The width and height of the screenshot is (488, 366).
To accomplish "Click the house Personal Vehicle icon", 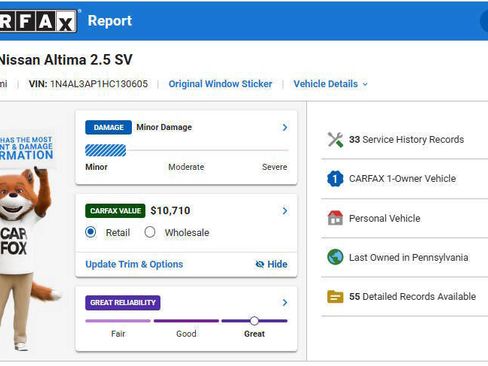I will (335, 218).
